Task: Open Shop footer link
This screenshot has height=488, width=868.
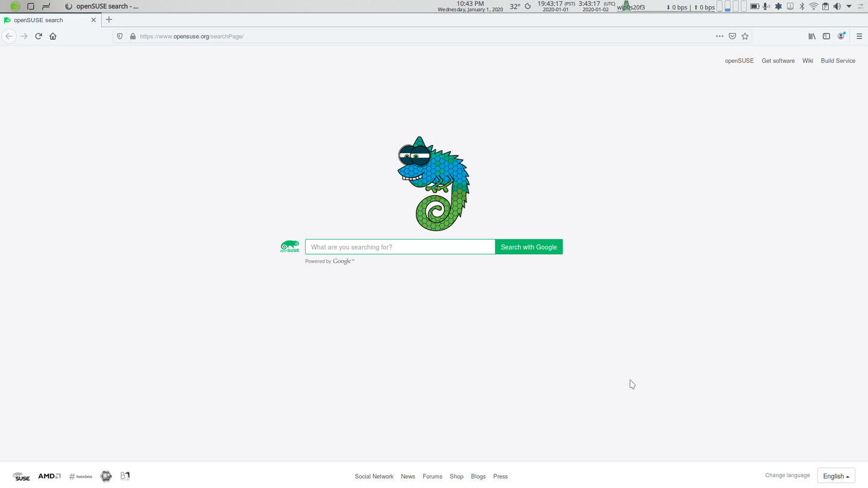Action: pos(456,477)
